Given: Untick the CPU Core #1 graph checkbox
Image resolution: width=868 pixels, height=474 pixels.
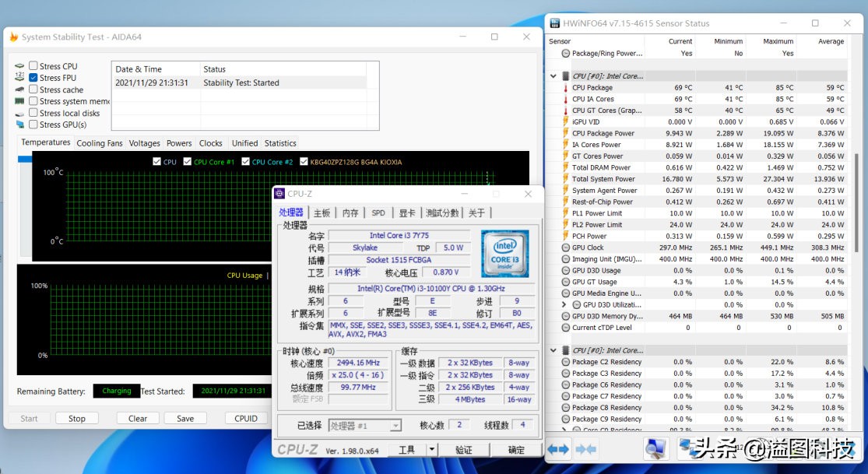Looking at the screenshot, I should (187, 162).
